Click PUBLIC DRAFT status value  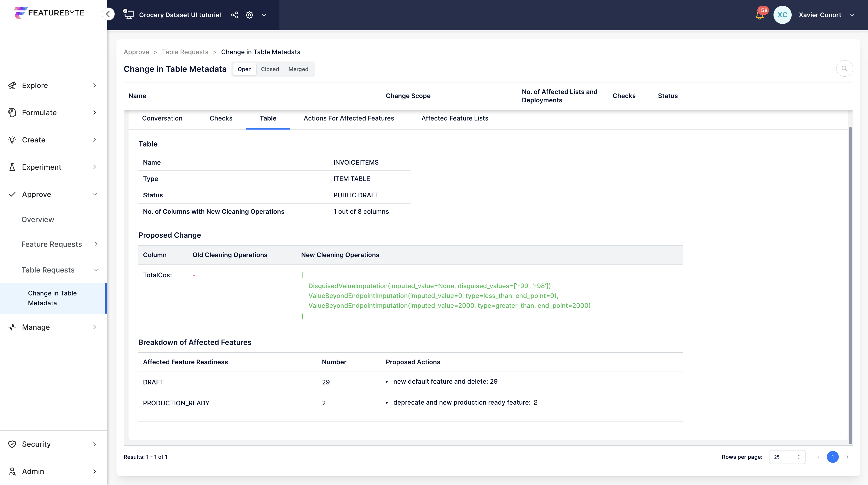(x=356, y=195)
